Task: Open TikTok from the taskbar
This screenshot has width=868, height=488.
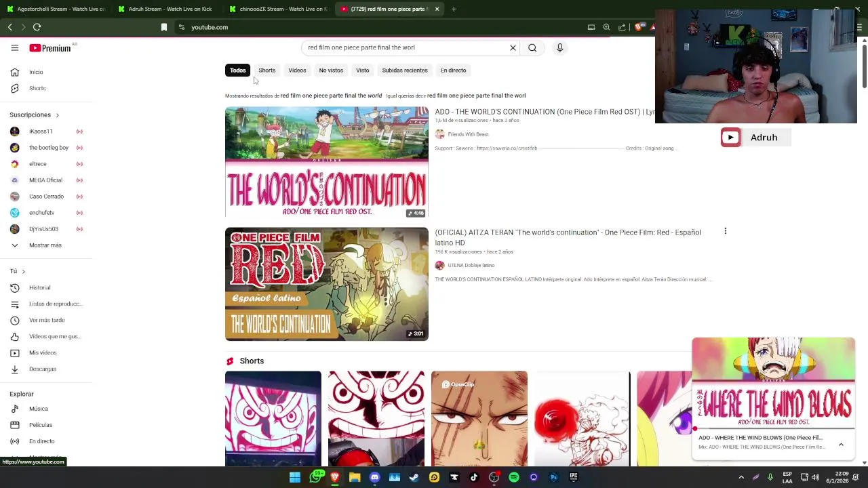Action: click(474, 477)
